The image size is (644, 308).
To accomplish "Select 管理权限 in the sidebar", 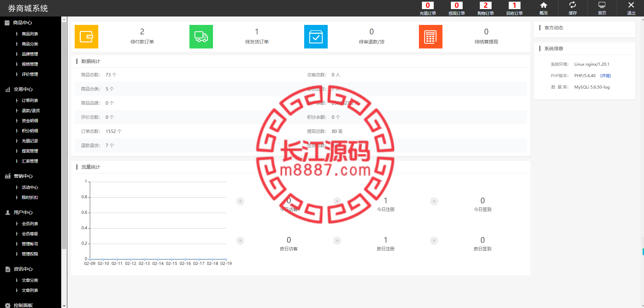I will tap(30, 254).
